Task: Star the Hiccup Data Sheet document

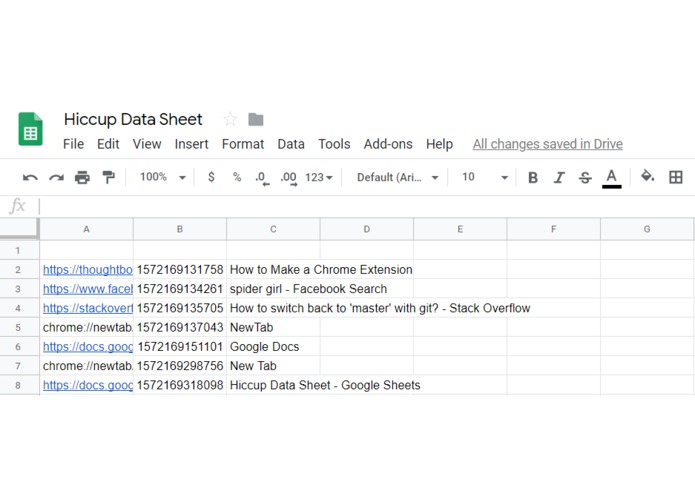Action: (x=230, y=119)
